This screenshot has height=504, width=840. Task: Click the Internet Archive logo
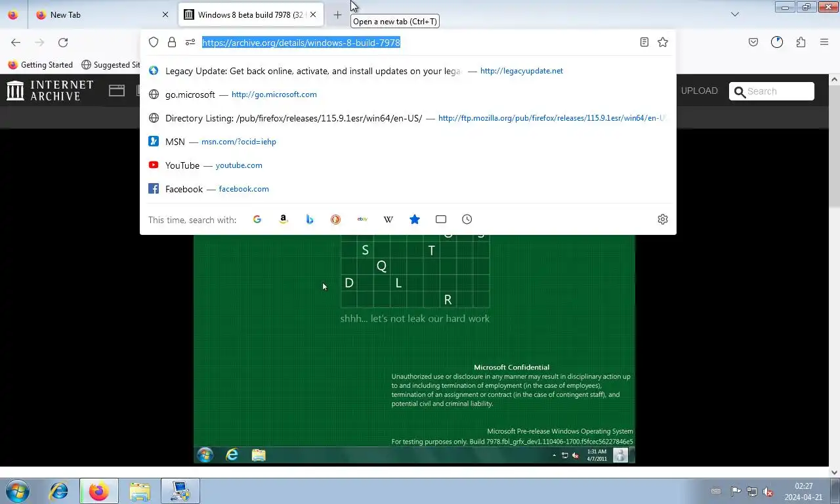click(50, 91)
